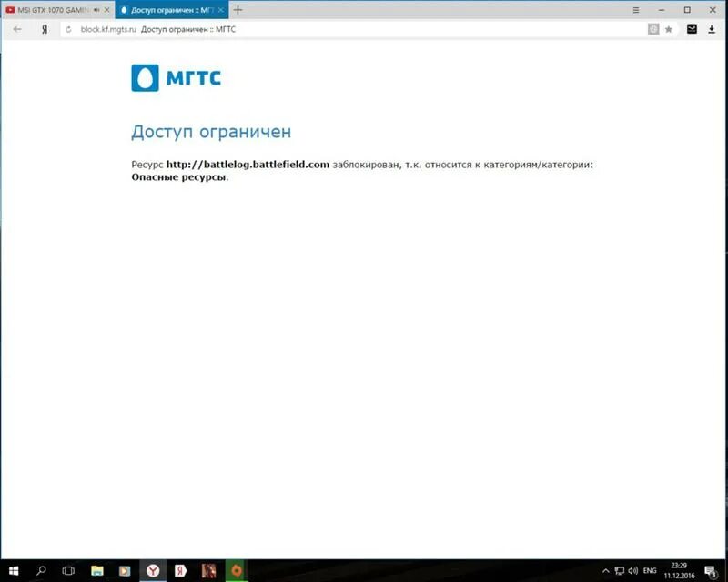Open the Windows Start menu
The image size is (728, 582).
coord(14,571)
